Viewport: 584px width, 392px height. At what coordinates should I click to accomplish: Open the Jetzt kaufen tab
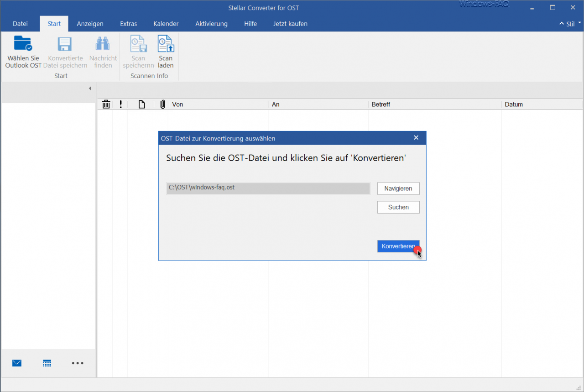tap(290, 24)
